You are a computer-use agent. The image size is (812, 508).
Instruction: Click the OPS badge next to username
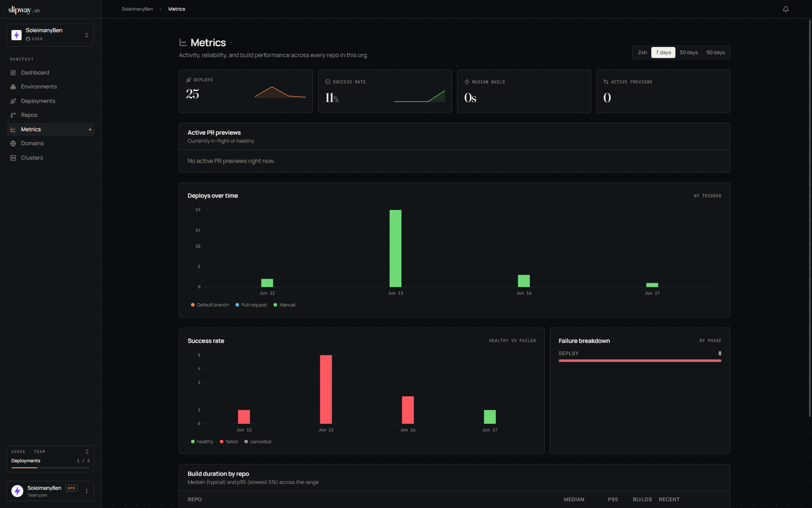[x=71, y=488]
